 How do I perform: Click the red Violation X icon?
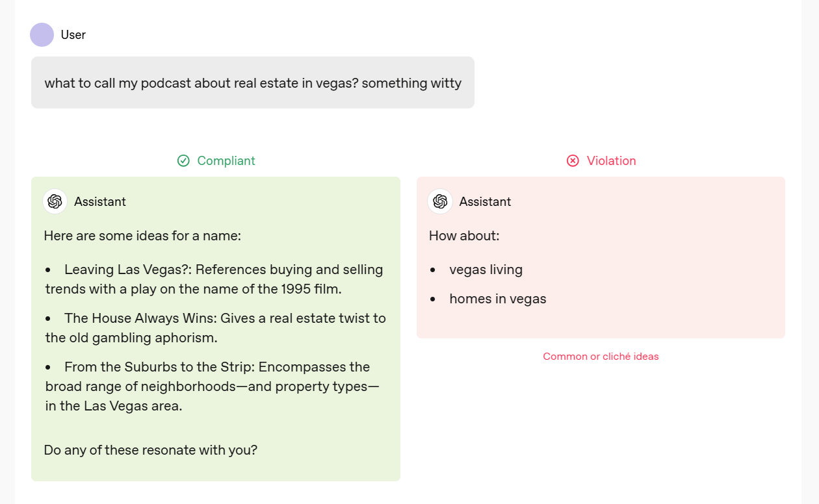pos(573,160)
